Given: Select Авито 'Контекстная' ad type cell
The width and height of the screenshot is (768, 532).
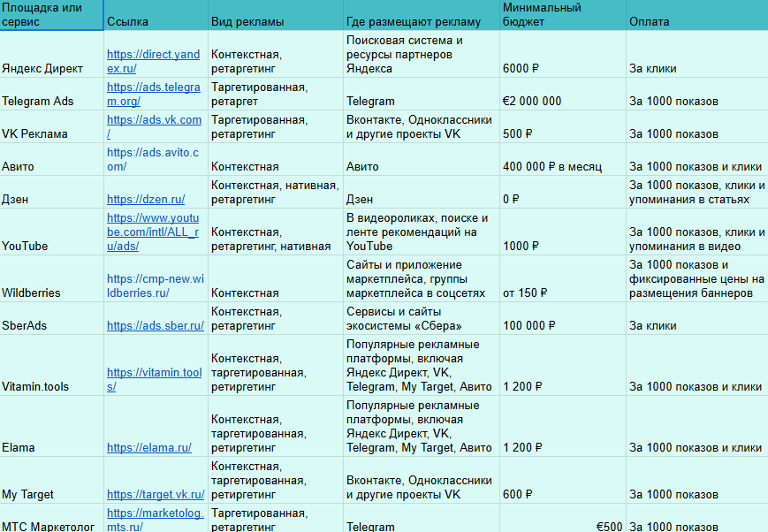Looking at the screenshot, I should [x=276, y=160].
